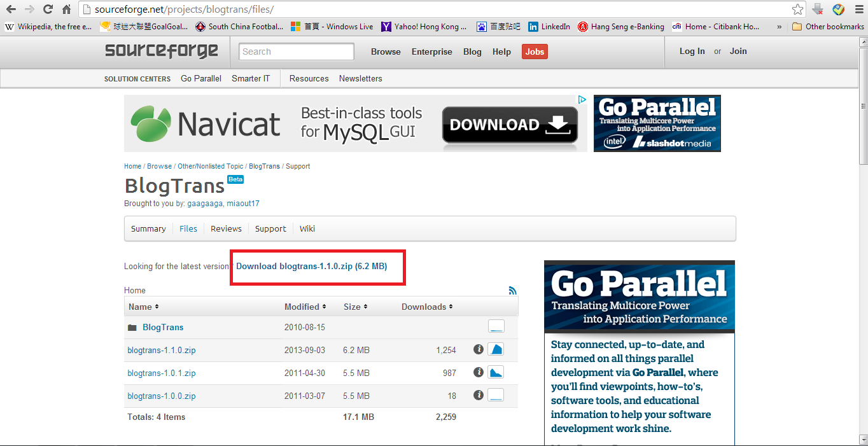Click the 2013-09-03 modified date cell
The width and height of the screenshot is (868, 446).
click(x=305, y=350)
